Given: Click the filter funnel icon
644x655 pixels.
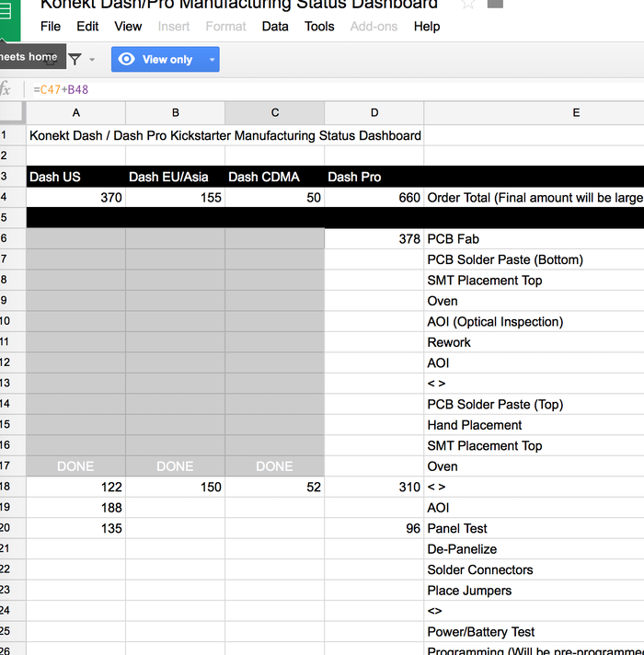Looking at the screenshot, I should point(75,59).
